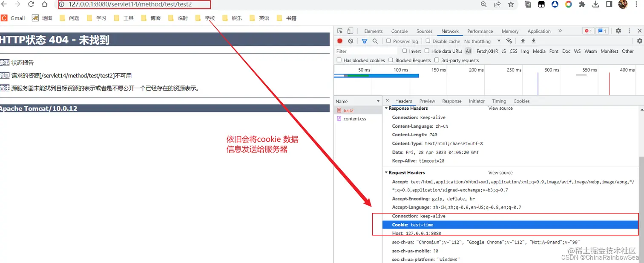The width and height of the screenshot is (644, 263).
Task: Share this page from the address bar
Action: coord(497,4)
